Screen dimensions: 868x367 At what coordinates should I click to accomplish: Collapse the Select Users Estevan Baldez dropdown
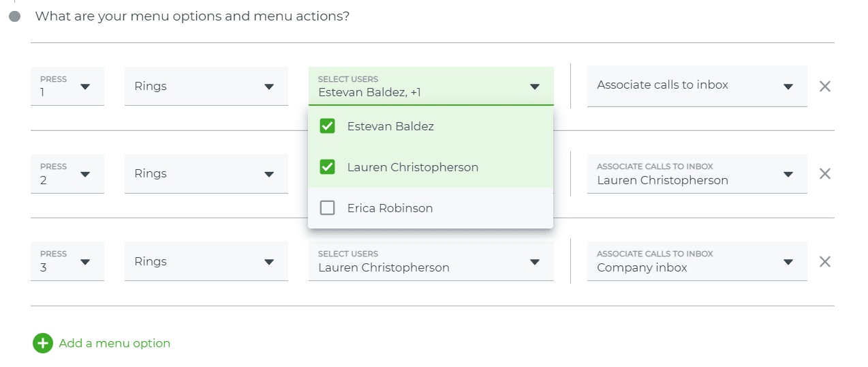click(431, 86)
